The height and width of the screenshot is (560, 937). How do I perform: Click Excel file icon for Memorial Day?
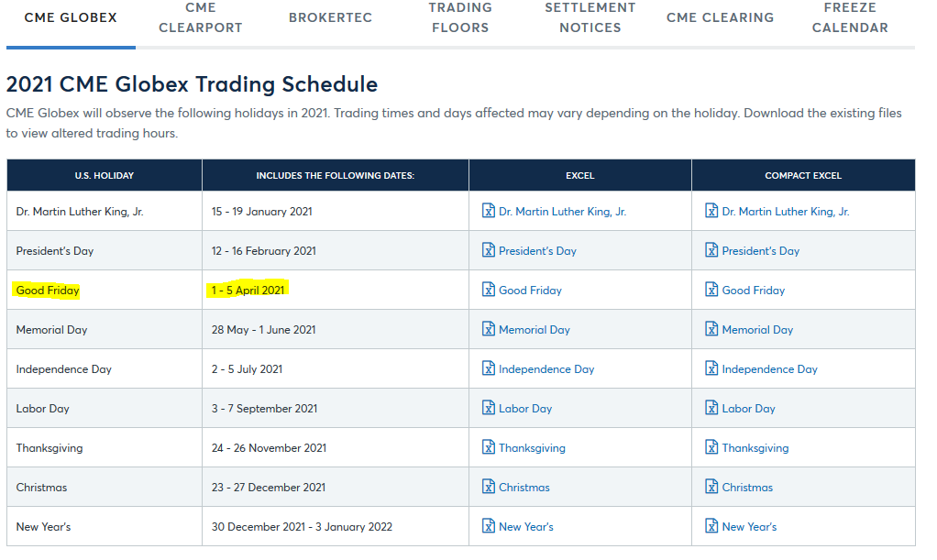point(489,329)
